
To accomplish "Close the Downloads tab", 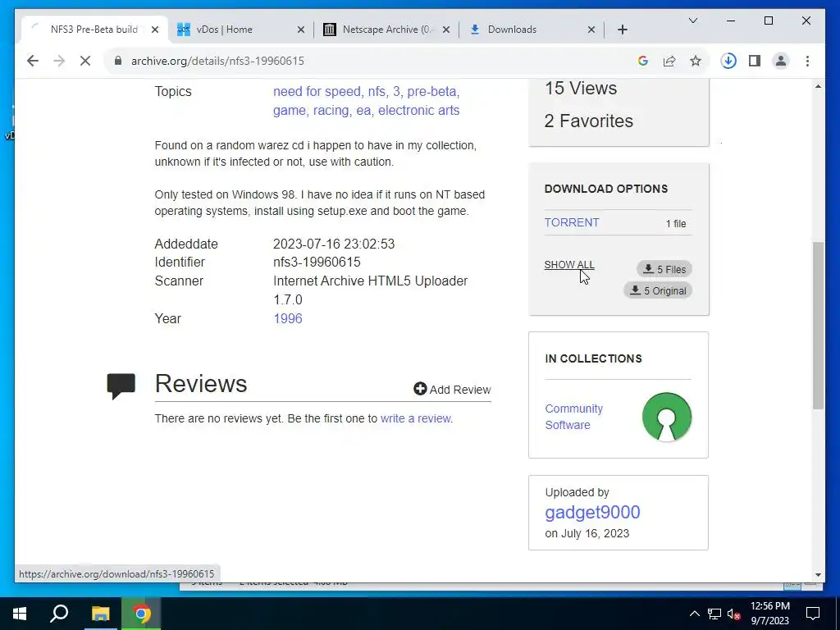I will coord(591,30).
